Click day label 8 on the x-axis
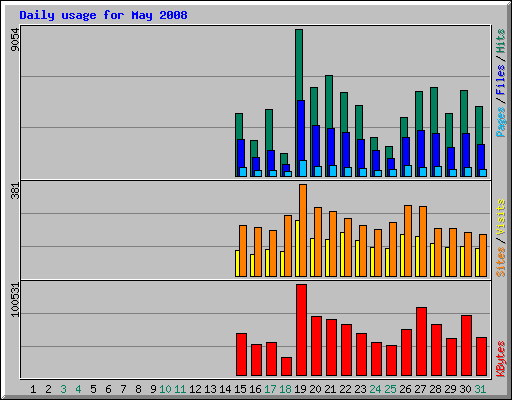Screen dimensions: 512x400 (138, 389)
